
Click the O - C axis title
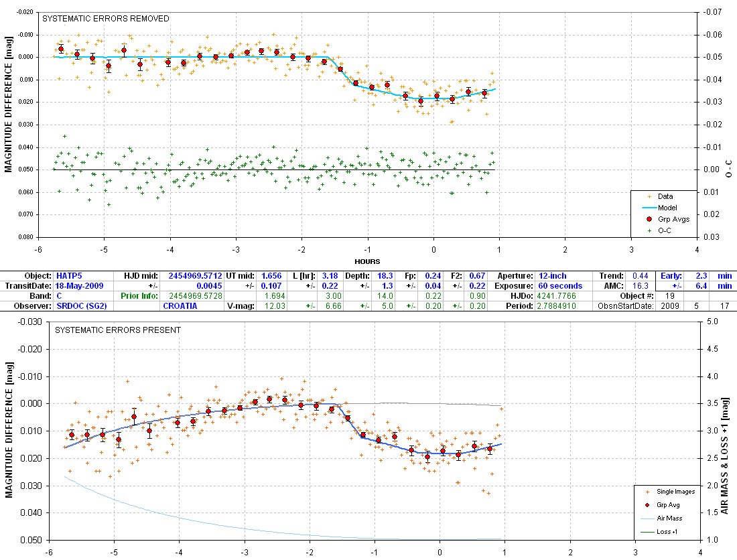(728, 168)
